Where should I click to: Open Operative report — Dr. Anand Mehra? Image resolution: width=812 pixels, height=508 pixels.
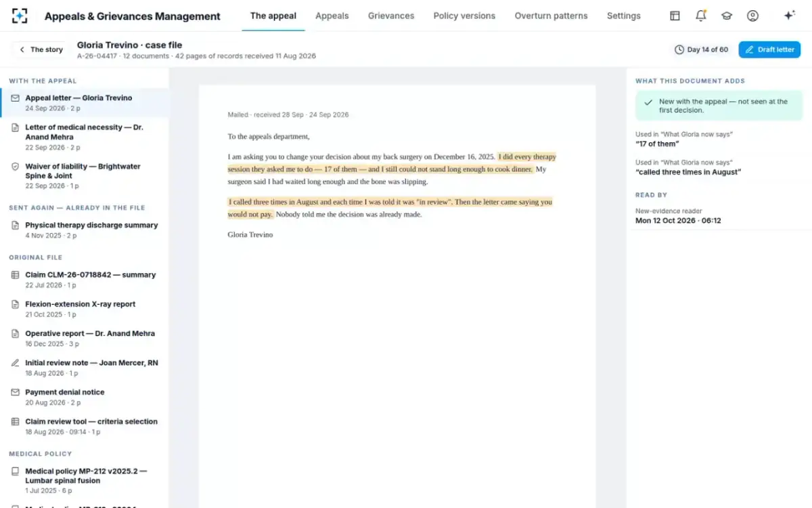(x=84, y=339)
